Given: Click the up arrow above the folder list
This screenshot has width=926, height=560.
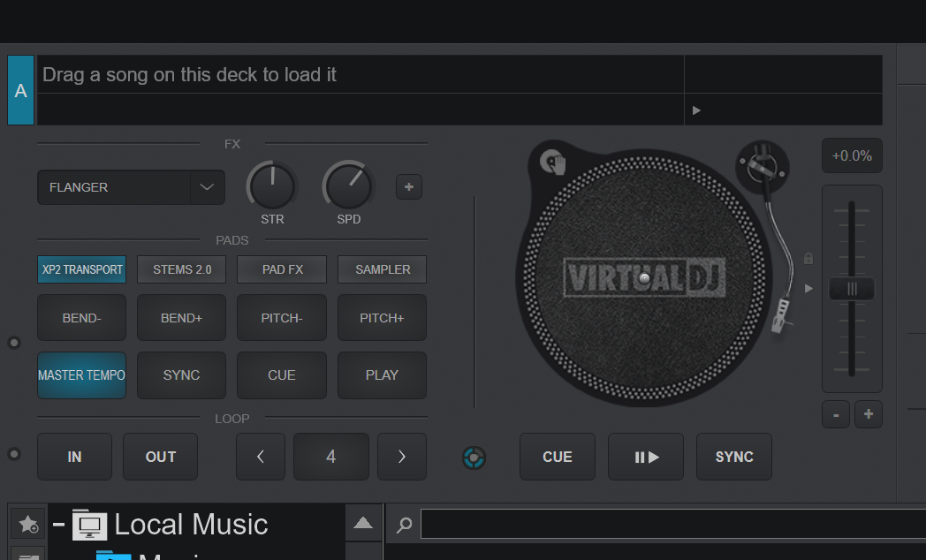Looking at the screenshot, I should [362, 523].
